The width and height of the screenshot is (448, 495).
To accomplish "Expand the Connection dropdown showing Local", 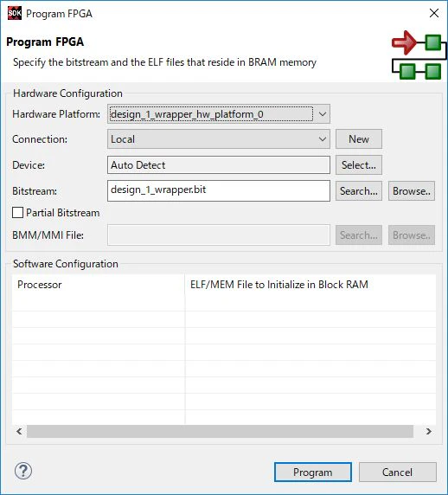I will (219, 139).
